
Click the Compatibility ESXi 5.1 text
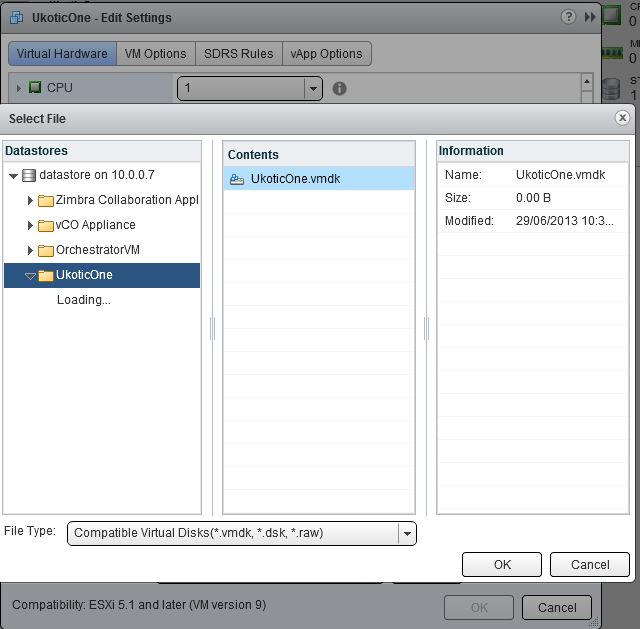(139, 605)
